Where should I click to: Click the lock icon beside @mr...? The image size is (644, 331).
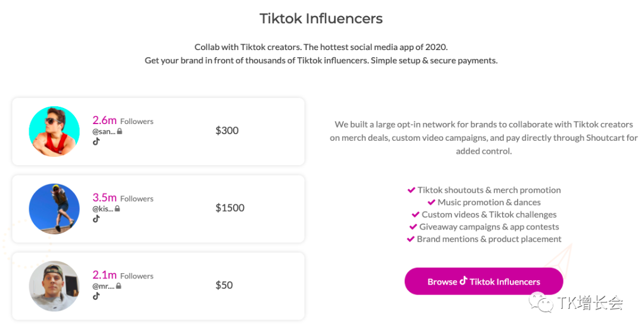119,286
